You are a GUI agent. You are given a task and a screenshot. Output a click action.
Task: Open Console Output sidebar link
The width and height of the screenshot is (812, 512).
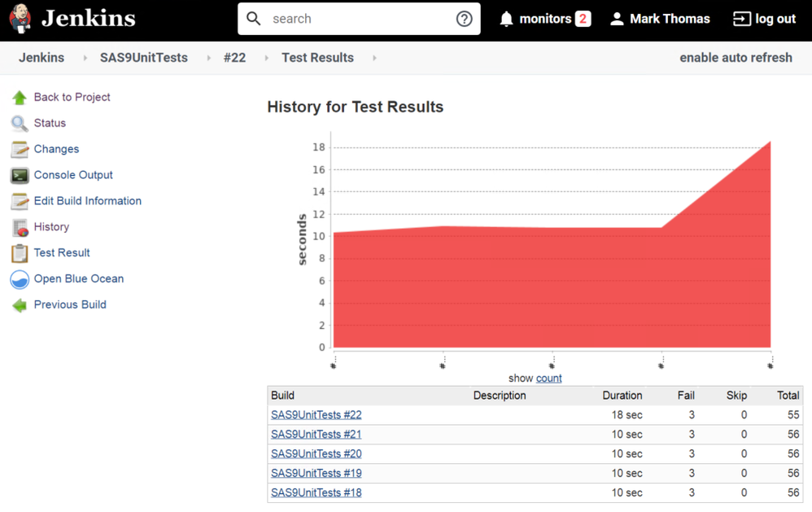pyautogui.click(x=73, y=175)
